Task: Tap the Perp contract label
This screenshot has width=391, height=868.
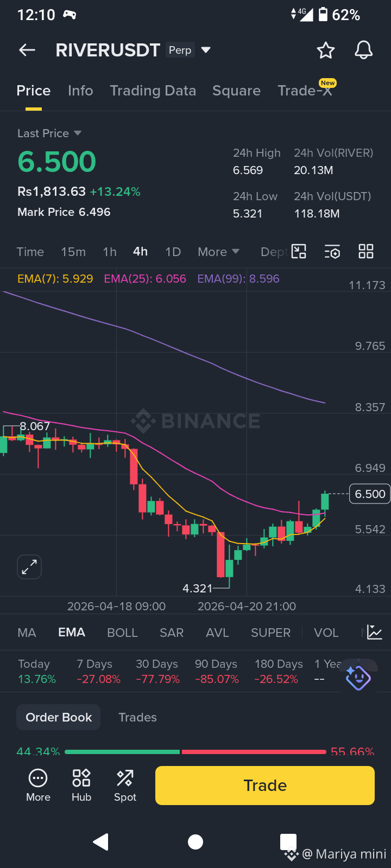Action: click(x=180, y=50)
